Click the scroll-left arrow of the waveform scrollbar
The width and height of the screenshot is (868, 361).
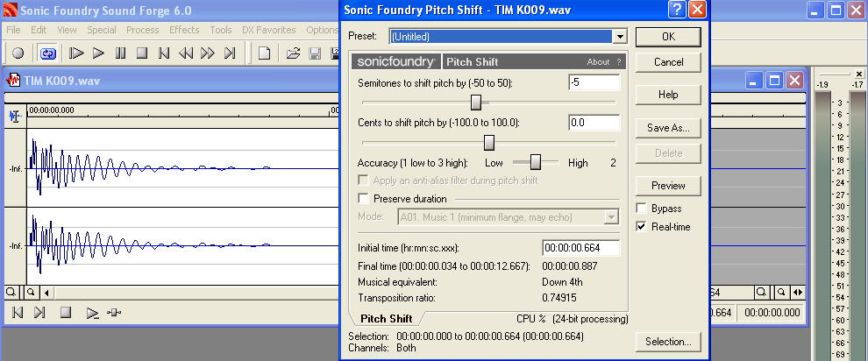(46, 292)
